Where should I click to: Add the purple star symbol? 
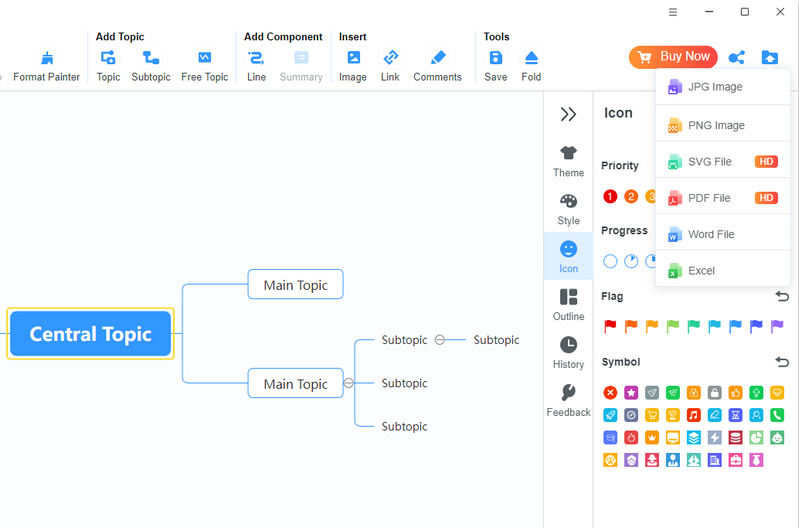click(x=631, y=392)
